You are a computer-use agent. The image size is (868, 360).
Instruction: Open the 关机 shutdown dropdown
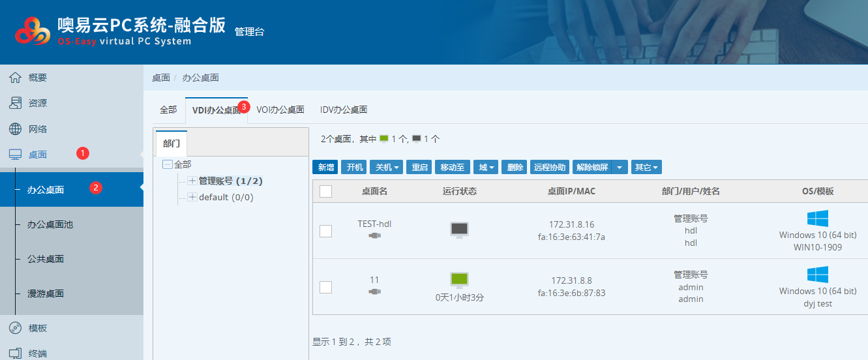[387, 168]
